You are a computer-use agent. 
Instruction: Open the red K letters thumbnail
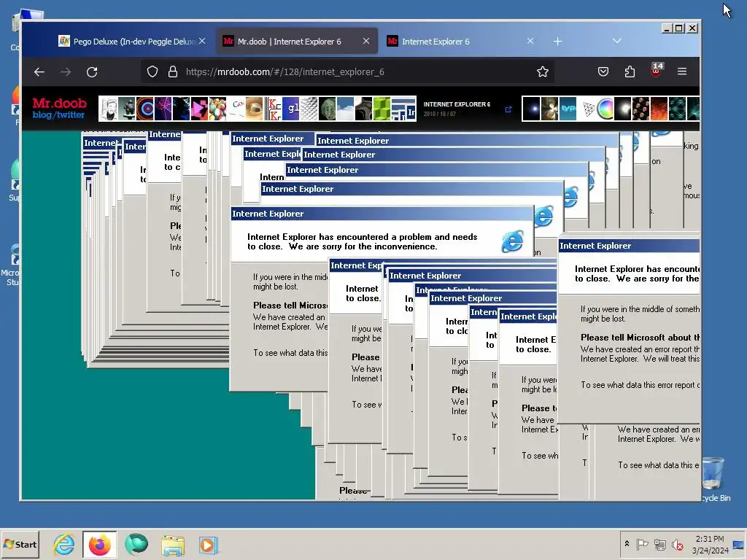[x=273, y=109]
